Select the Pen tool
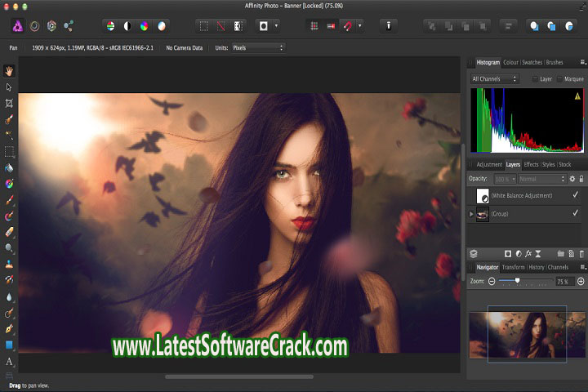This screenshot has height=392, width=588. (9, 328)
